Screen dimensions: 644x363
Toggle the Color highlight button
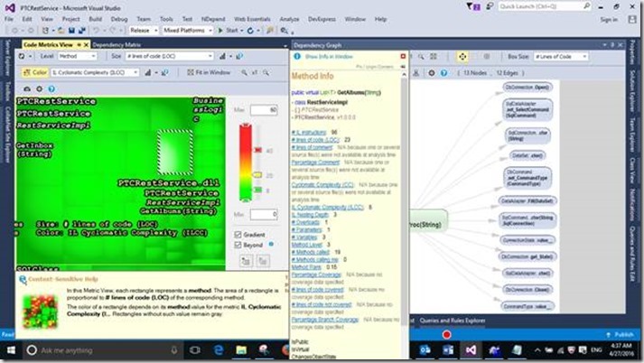coord(35,72)
